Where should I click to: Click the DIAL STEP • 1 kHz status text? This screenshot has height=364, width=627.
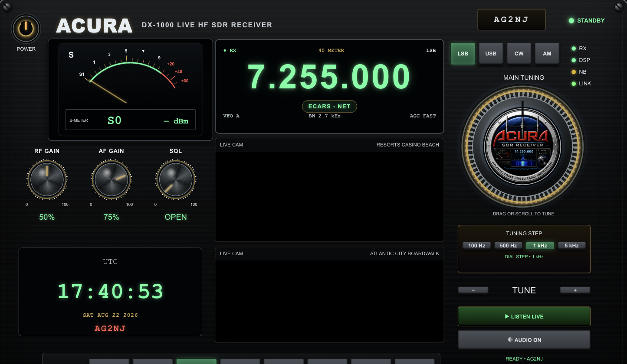pyautogui.click(x=524, y=257)
